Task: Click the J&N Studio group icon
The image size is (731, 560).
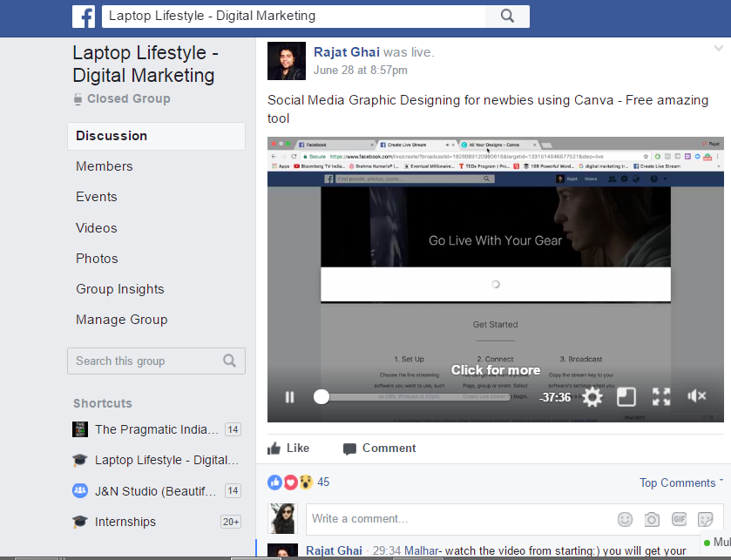Action: tap(80, 490)
